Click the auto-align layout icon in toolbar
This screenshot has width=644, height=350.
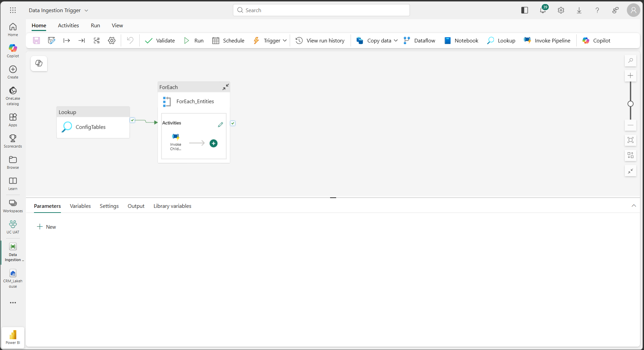click(x=97, y=40)
